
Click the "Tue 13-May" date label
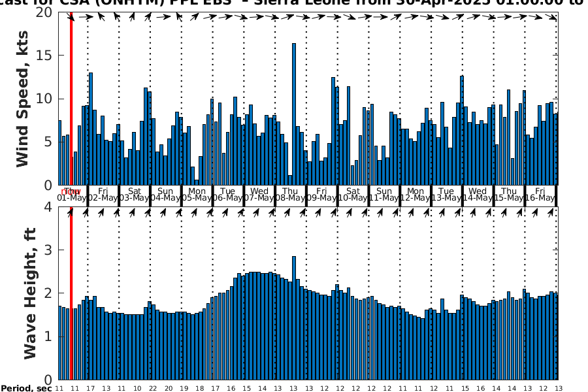446,195
